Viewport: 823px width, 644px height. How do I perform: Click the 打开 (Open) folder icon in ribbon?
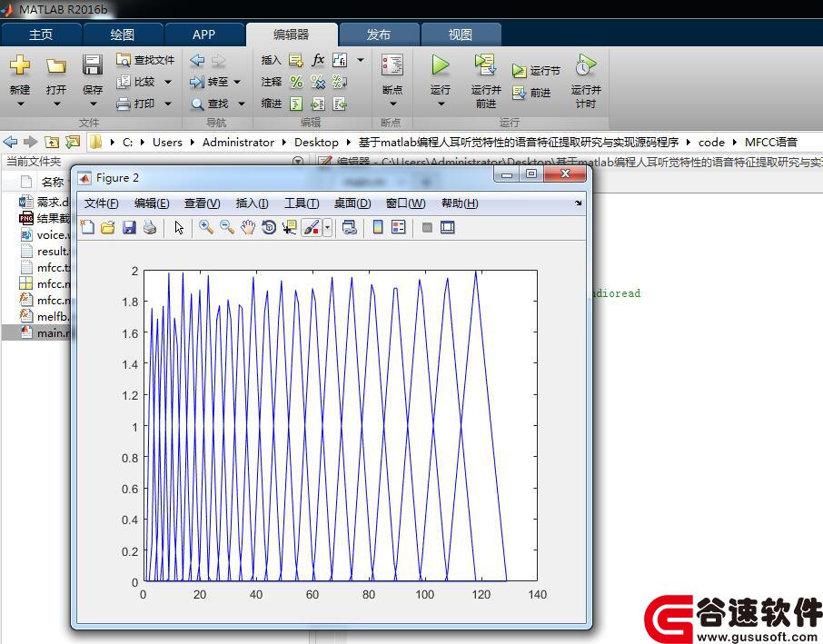pos(56,65)
